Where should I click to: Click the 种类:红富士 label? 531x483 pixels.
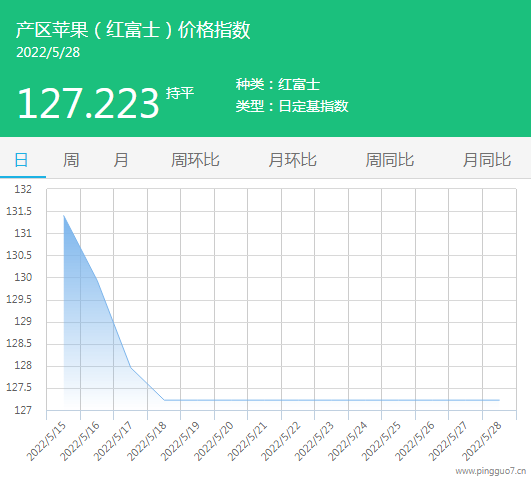coord(278,84)
